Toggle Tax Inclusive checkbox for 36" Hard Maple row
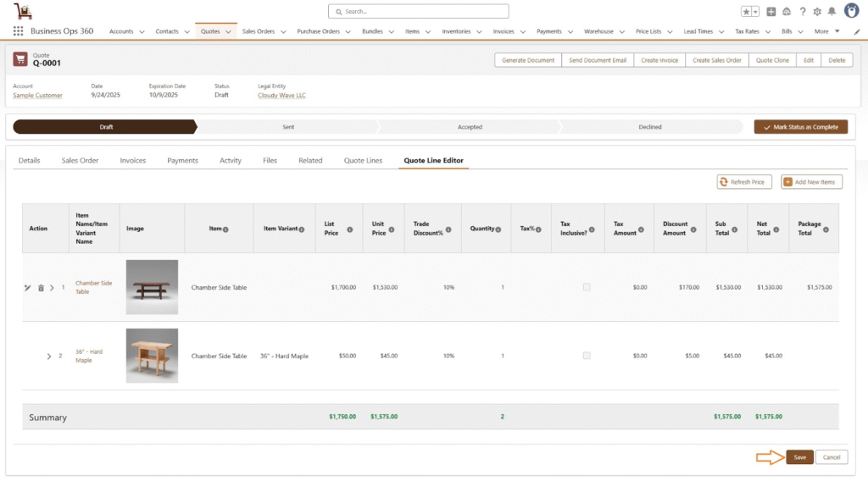This screenshot has width=868, height=481. (587, 356)
